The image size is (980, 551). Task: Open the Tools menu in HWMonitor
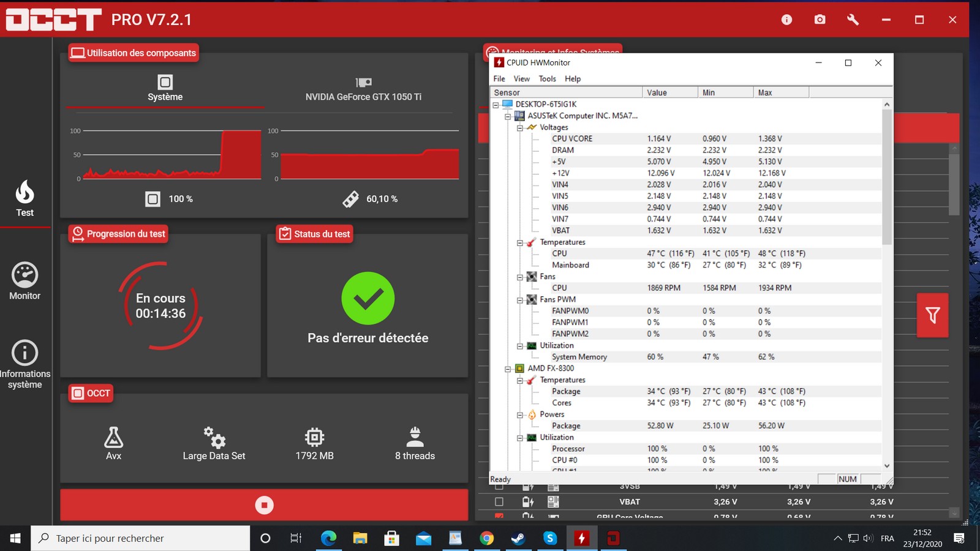pos(547,79)
